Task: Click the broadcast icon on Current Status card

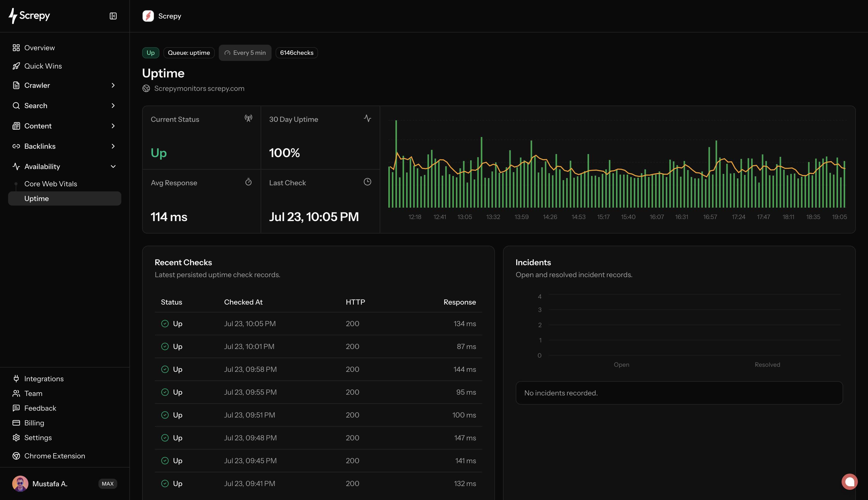Action: pyautogui.click(x=248, y=118)
